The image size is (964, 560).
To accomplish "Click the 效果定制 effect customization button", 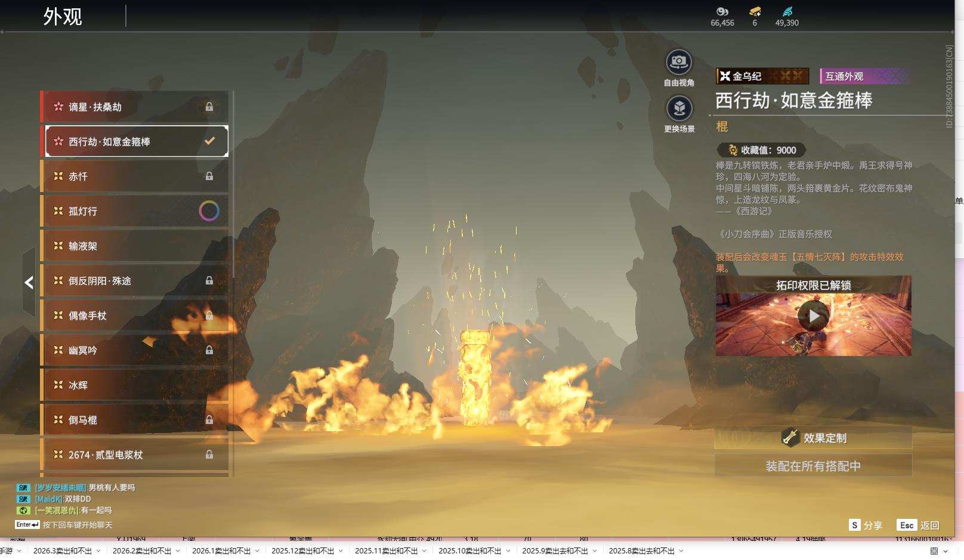I will (x=813, y=438).
